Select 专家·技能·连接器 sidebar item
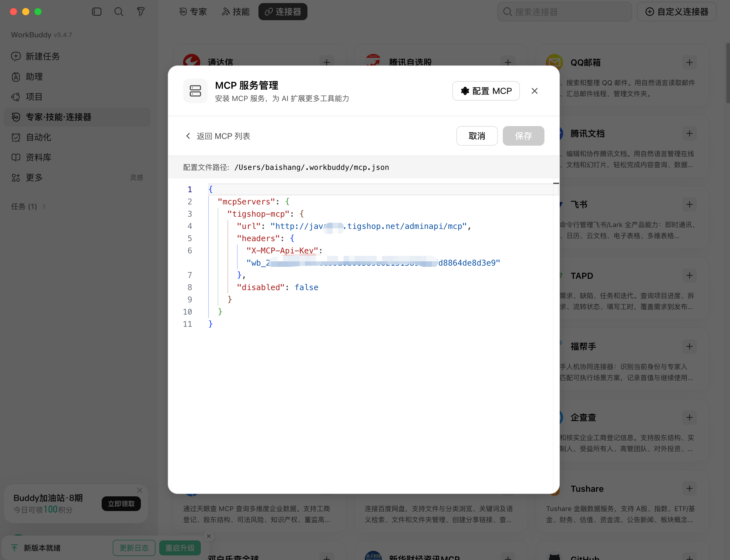 pyautogui.click(x=77, y=117)
